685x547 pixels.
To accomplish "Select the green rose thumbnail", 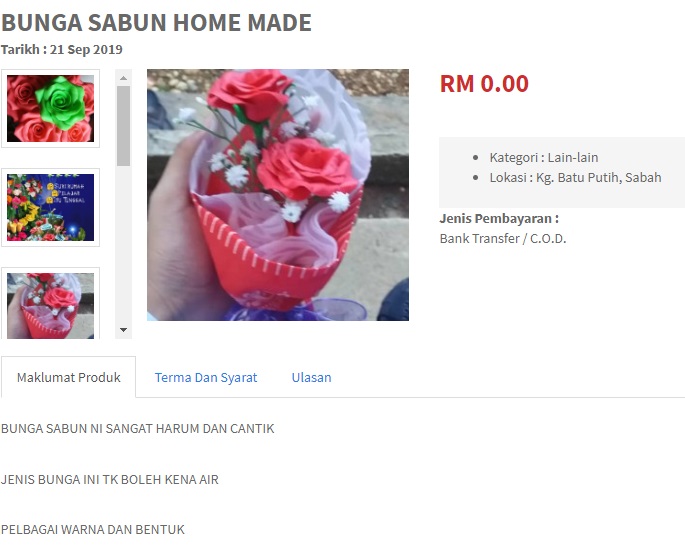I will coord(51,108).
